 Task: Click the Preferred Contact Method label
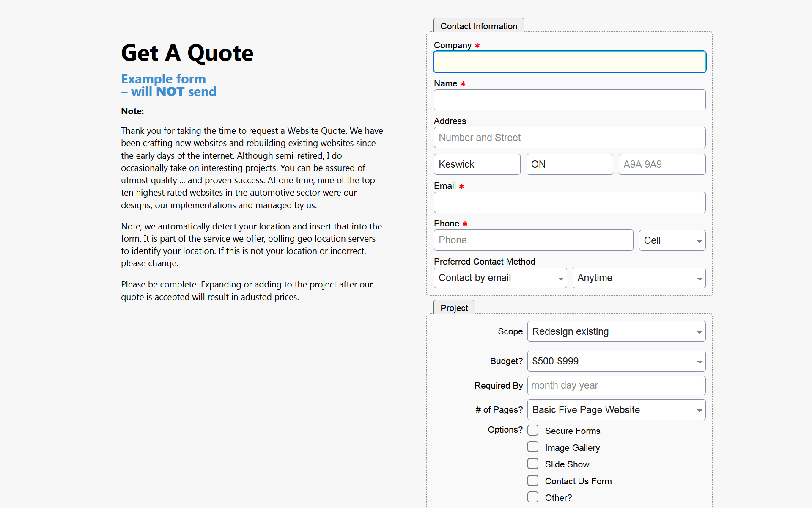coord(485,262)
